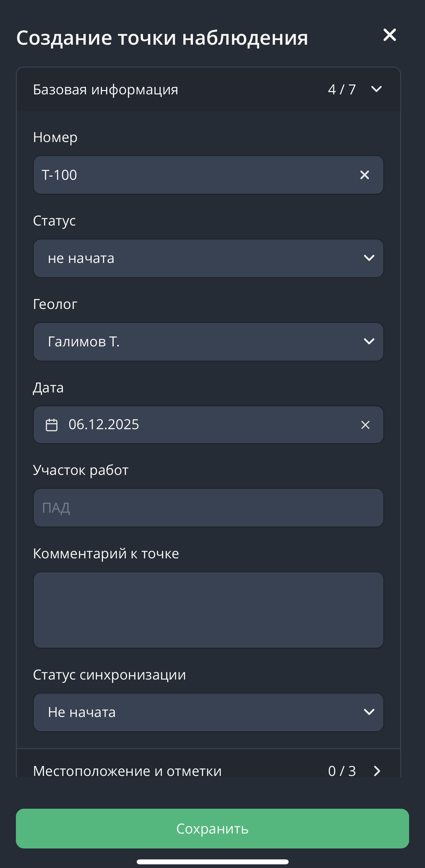Clear the Номер field value T-100
Viewport: 425px width, 868px height.
click(x=364, y=175)
